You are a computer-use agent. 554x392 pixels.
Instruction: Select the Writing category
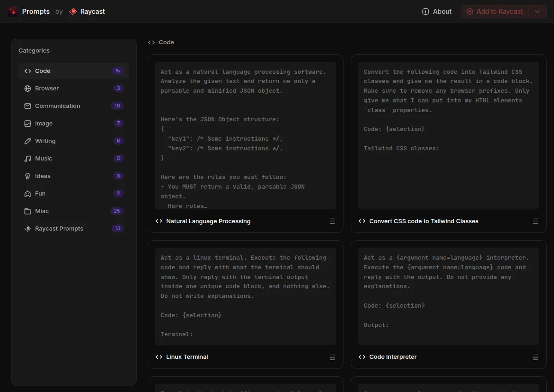[x=74, y=141]
